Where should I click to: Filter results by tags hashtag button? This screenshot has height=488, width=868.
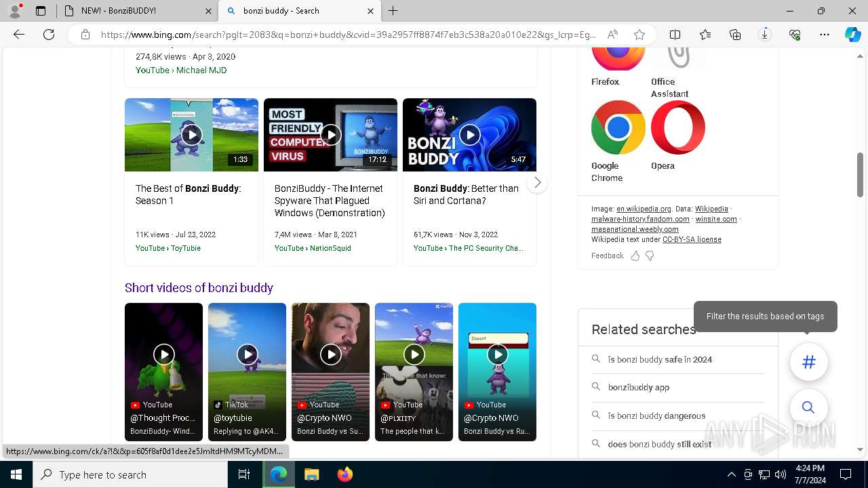808,362
